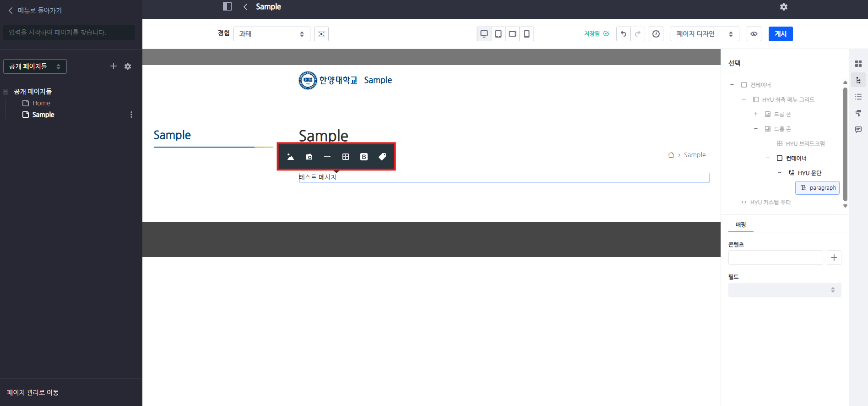Insert a horizontal line from the editor toolbar
Viewport: 868px width, 406px height.
click(x=327, y=157)
